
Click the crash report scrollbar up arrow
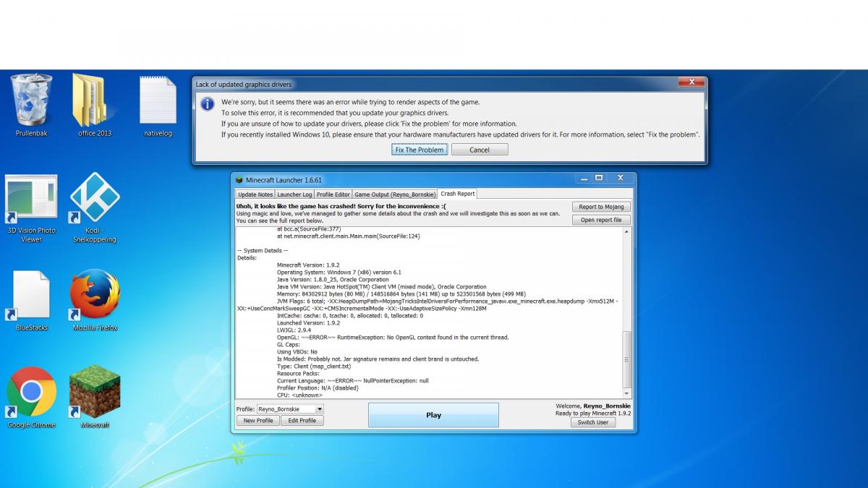(627, 231)
